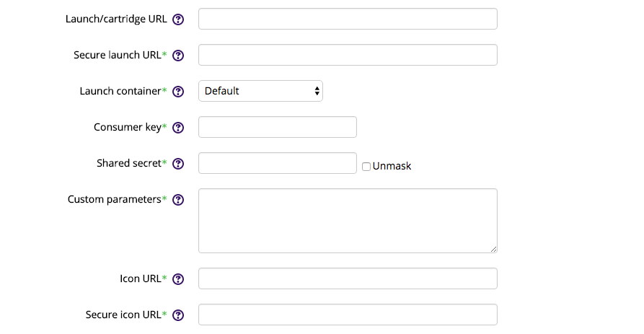Click the Unmask label text

[x=392, y=166]
